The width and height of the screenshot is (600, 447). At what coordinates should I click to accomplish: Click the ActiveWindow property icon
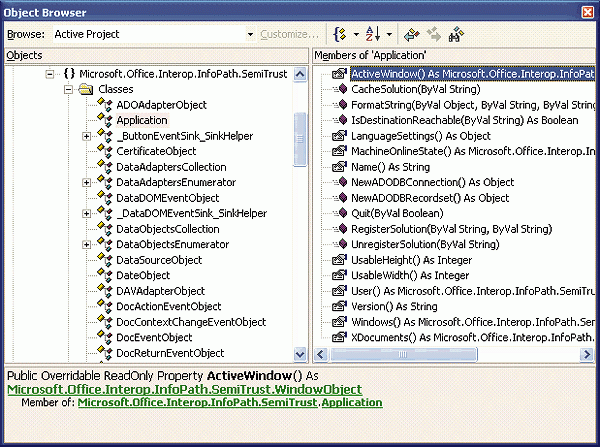point(340,73)
